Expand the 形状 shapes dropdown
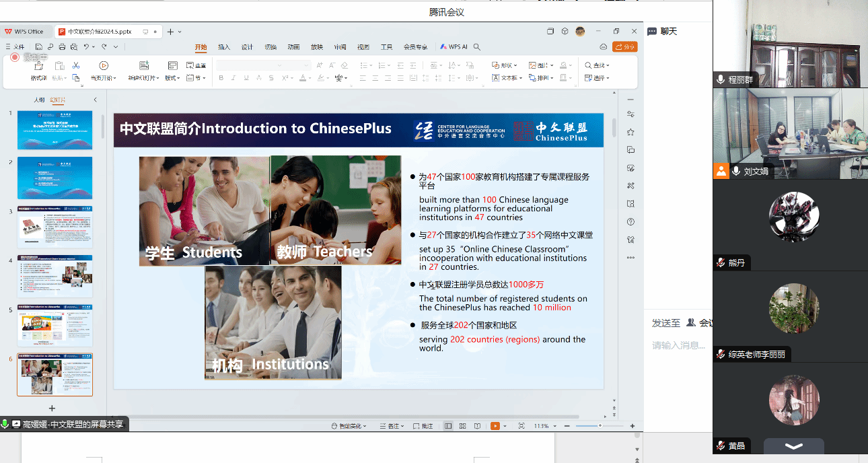868x463 pixels. click(505, 65)
